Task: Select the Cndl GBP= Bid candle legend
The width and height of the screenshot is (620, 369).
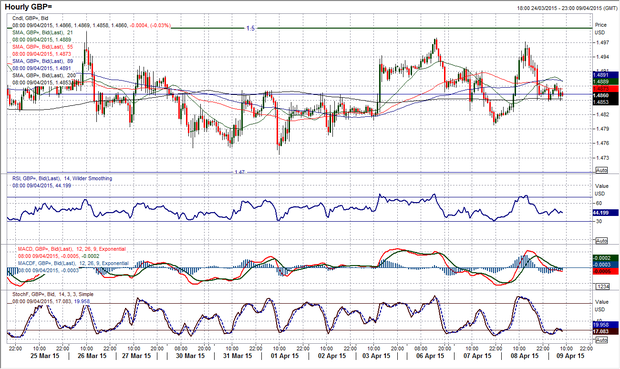Action: pos(30,18)
